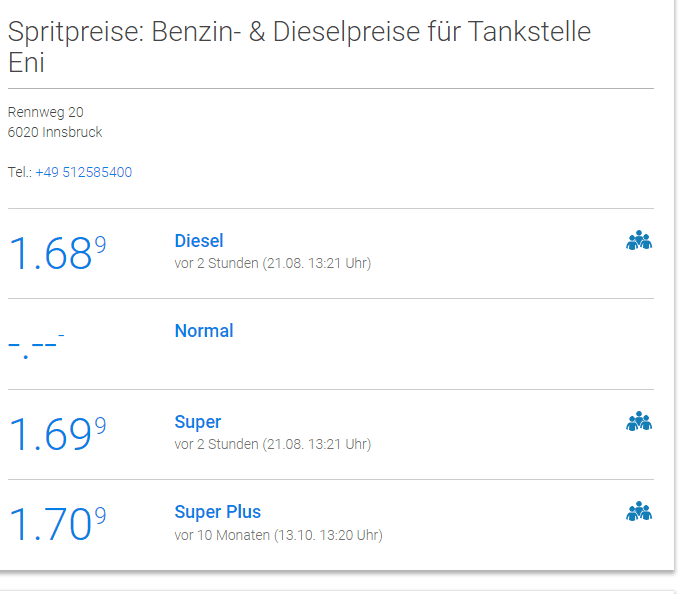The image size is (678, 594).
Task: Open the Diesel fuel type link
Action: coord(199,241)
